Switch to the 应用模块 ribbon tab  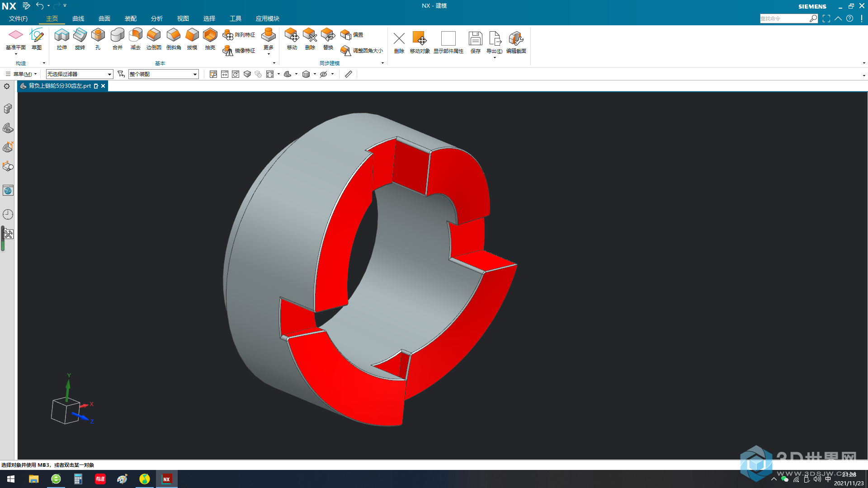(268, 19)
